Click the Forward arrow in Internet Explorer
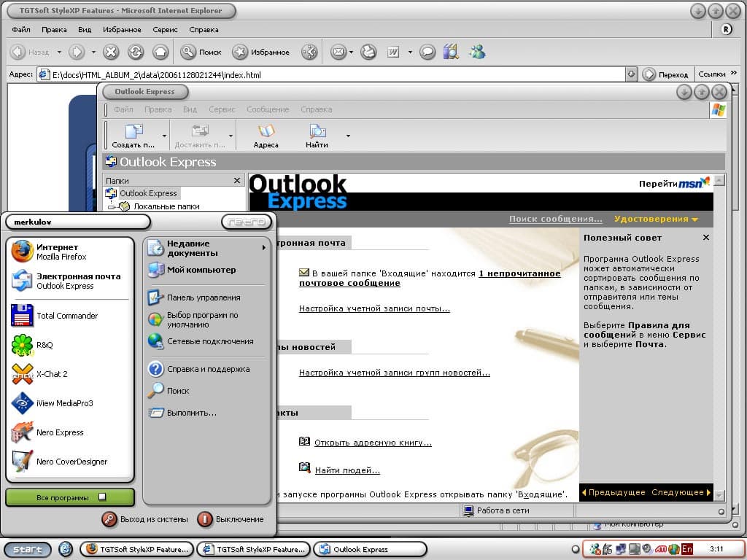747x560 pixels. 77,52
